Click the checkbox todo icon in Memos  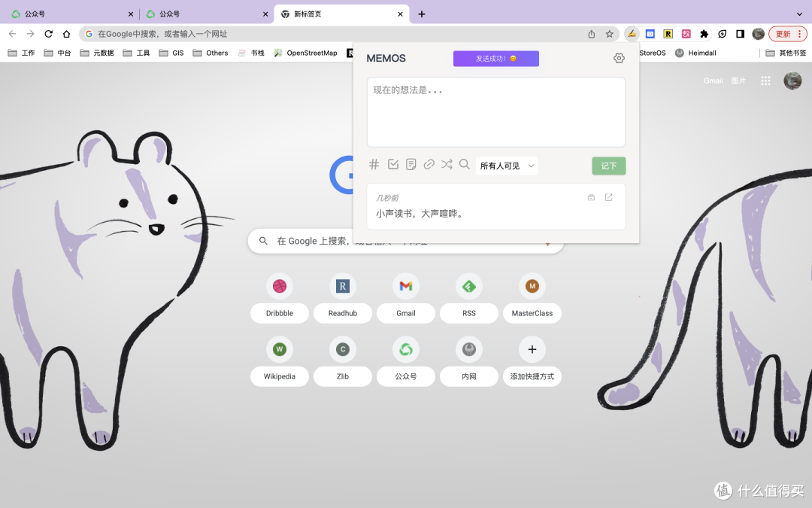393,164
